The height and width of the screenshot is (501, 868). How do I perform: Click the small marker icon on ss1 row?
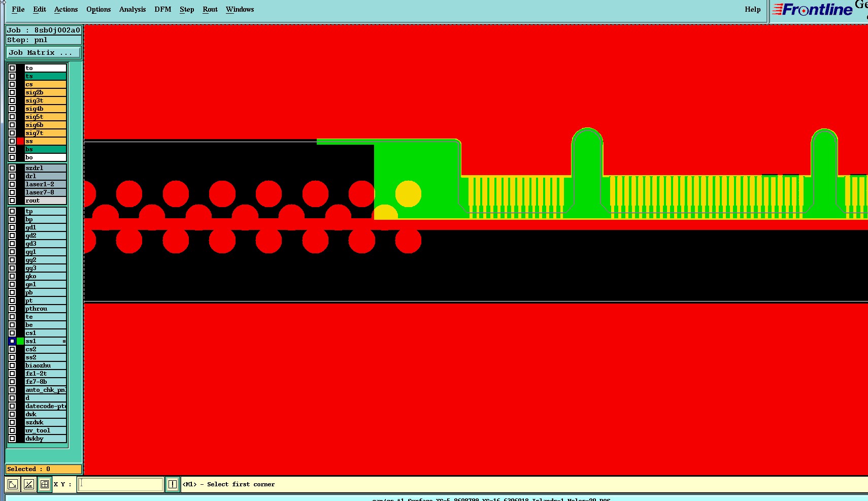coord(64,341)
